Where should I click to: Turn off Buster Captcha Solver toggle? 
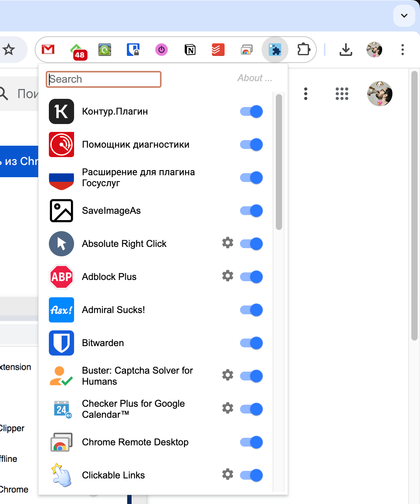[x=251, y=376]
